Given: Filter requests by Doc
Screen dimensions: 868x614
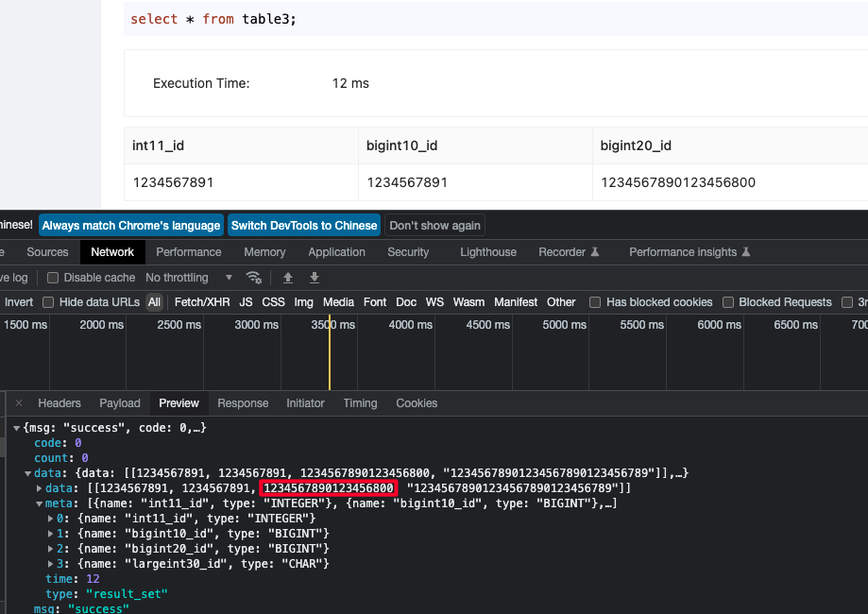Looking at the screenshot, I should coord(406,302).
